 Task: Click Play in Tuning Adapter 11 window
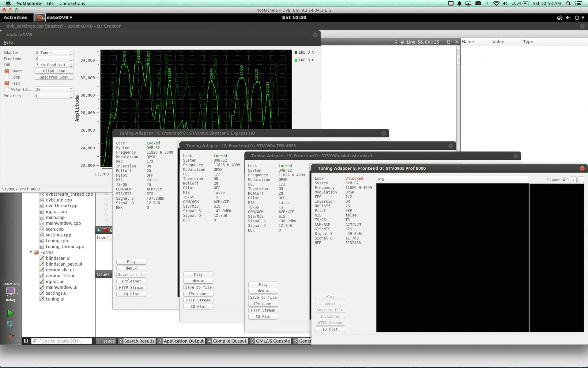click(x=131, y=262)
